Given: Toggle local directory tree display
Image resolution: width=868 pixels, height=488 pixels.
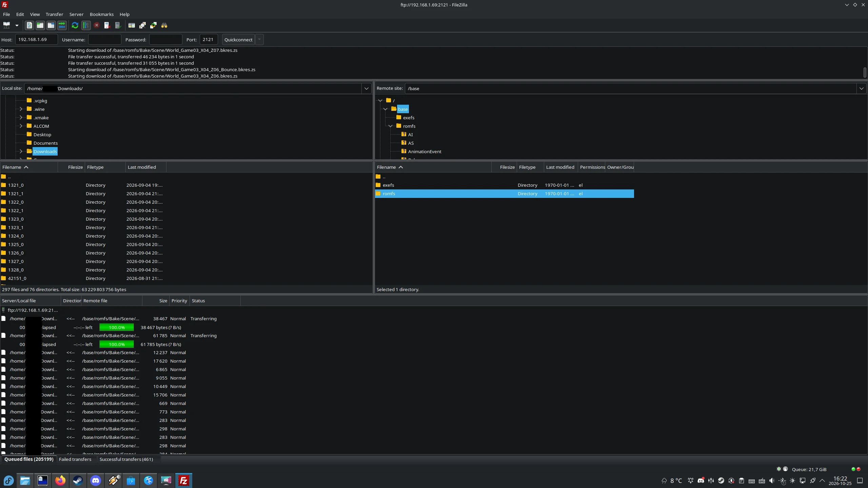Looking at the screenshot, I should tap(40, 25).
